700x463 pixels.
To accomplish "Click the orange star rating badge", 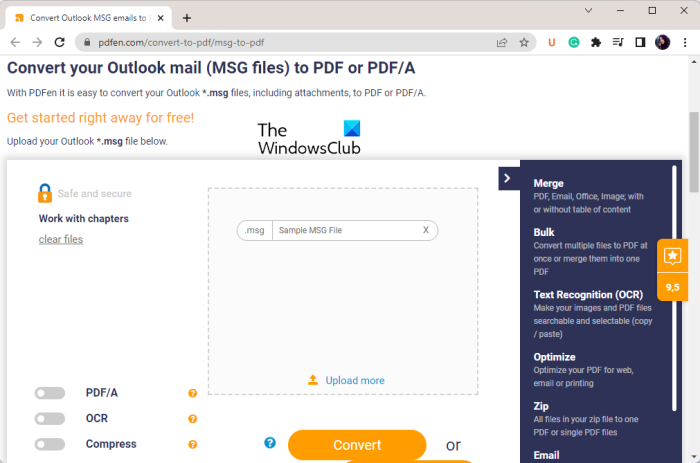I will click(672, 256).
